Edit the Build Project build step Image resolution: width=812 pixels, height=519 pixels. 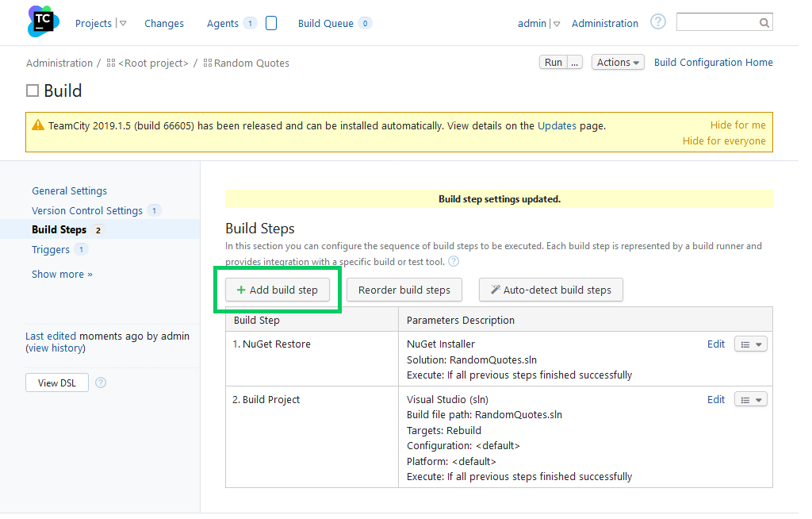716,400
